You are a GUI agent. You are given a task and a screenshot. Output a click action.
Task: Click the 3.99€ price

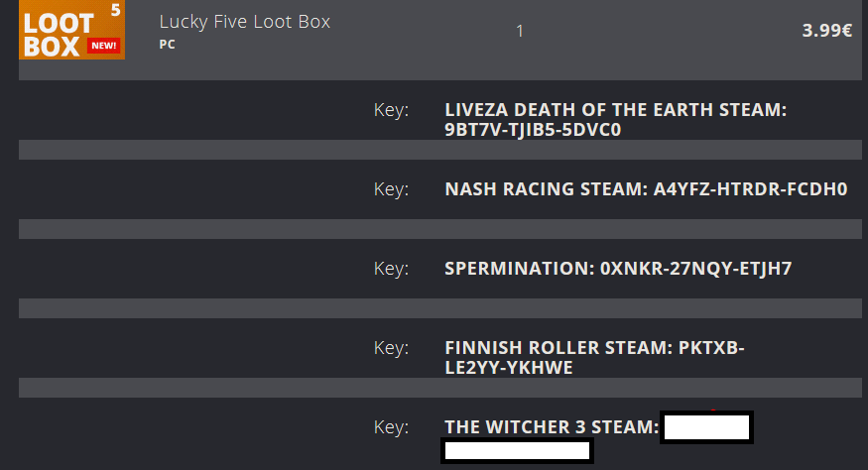pos(826,31)
